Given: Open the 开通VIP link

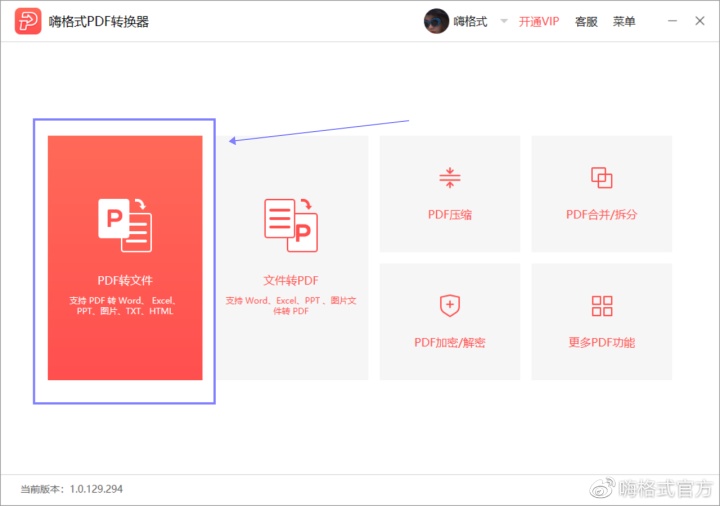Looking at the screenshot, I should coord(539,22).
